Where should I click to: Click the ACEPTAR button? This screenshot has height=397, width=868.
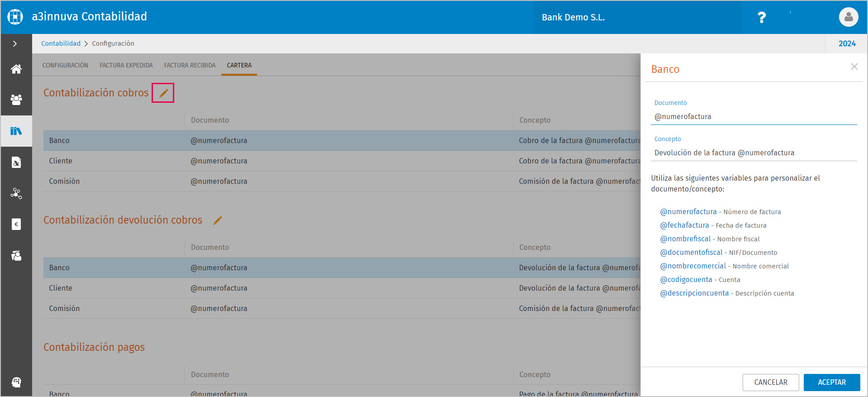(x=832, y=382)
